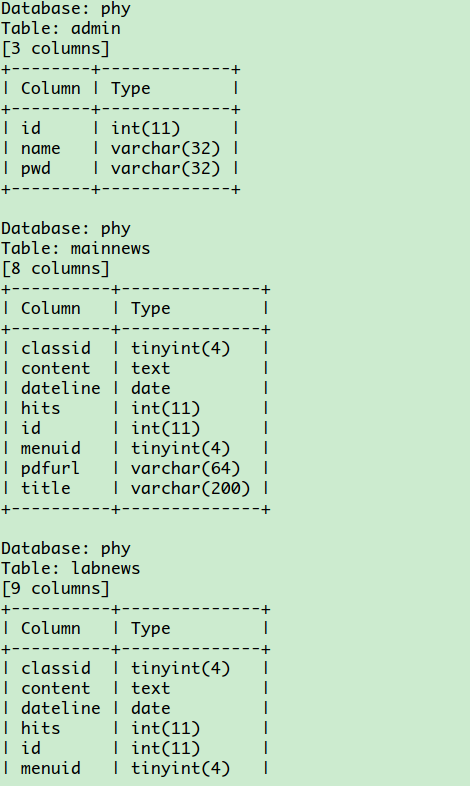Click the 'name' column entry in admin table
Viewport: 470px width, 786px height.
[41, 148]
